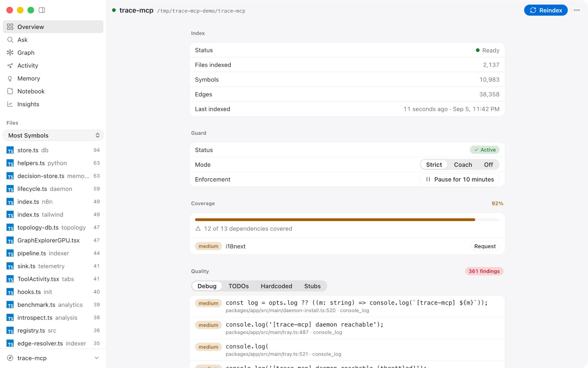Image resolution: width=588 pixels, height=368 pixels.
Task: Click the TS icon for hooks.ts
Action: (10, 292)
